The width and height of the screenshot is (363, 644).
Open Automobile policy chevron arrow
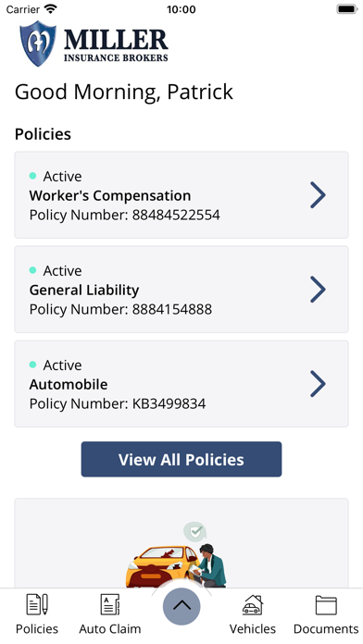pos(318,384)
